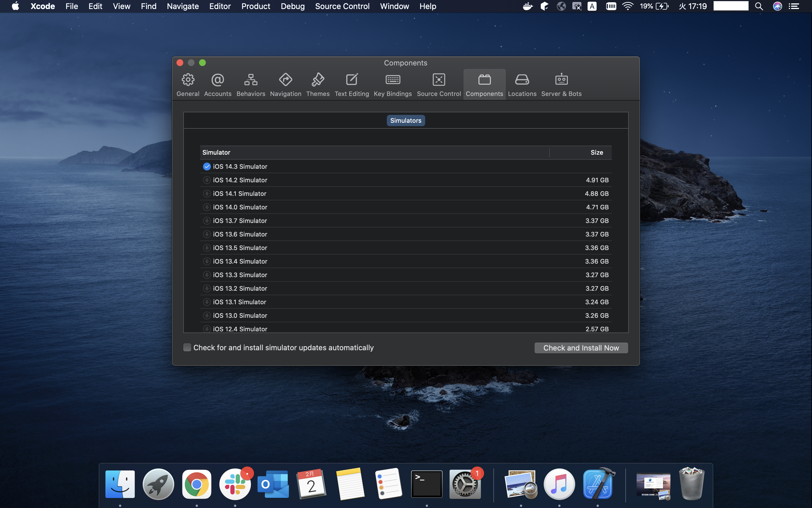
Task: Open the Behaviors preferences pane
Action: (x=251, y=85)
